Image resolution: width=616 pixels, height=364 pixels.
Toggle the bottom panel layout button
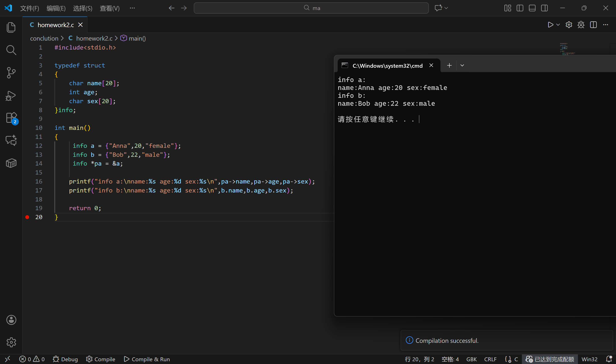point(532,8)
